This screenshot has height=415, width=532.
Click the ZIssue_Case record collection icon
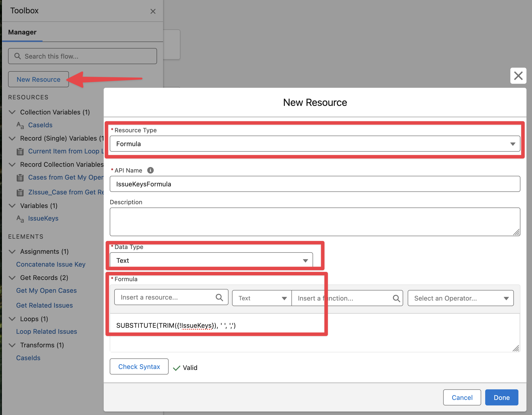point(20,192)
